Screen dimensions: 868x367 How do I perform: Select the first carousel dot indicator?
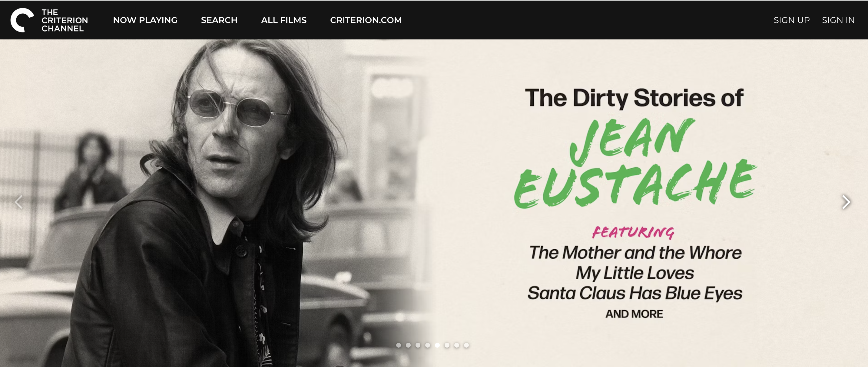(399, 345)
